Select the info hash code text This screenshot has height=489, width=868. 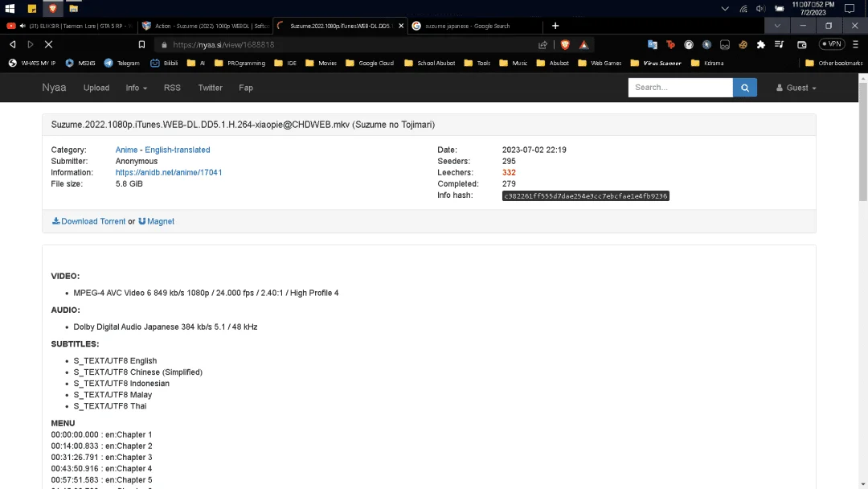(586, 196)
